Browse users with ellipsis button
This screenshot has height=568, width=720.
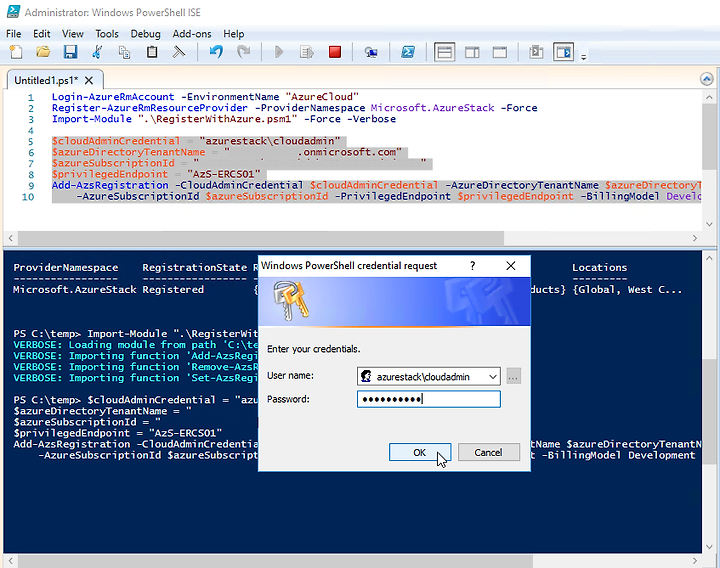pos(513,377)
